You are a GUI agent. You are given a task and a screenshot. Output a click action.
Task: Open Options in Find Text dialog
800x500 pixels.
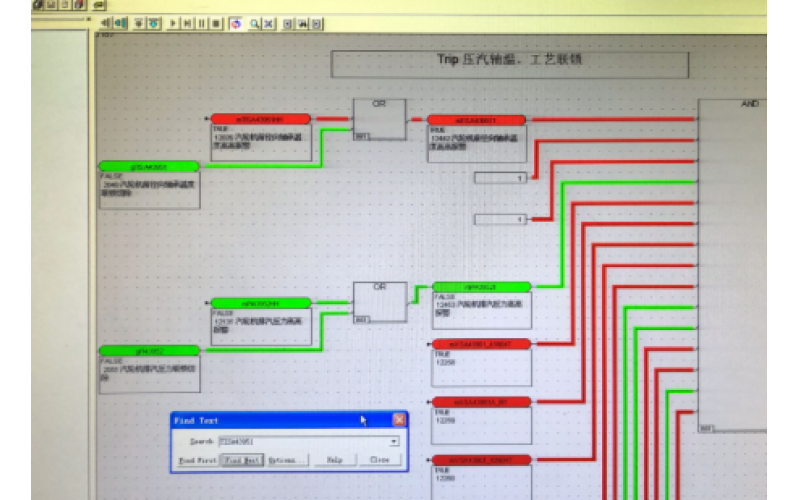pyautogui.click(x=287, y=460)
